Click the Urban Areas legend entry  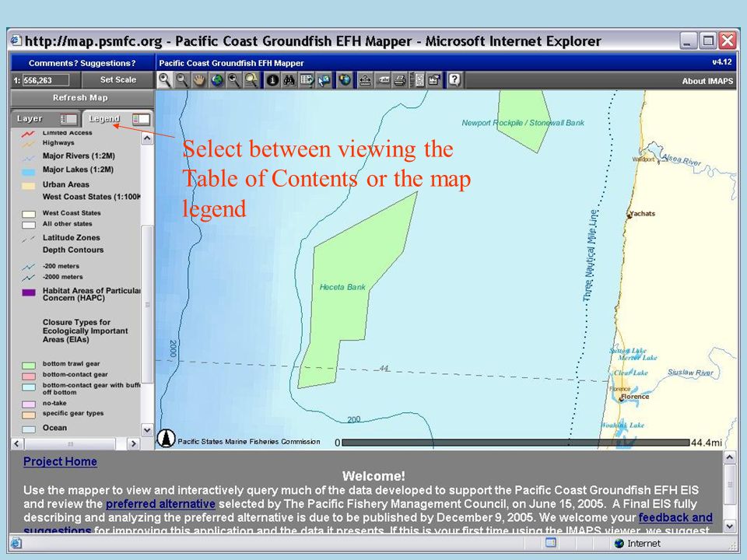65,184
